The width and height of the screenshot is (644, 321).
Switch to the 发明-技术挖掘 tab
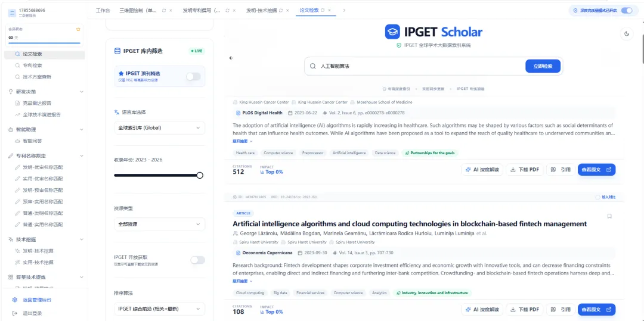pos(261,10)
